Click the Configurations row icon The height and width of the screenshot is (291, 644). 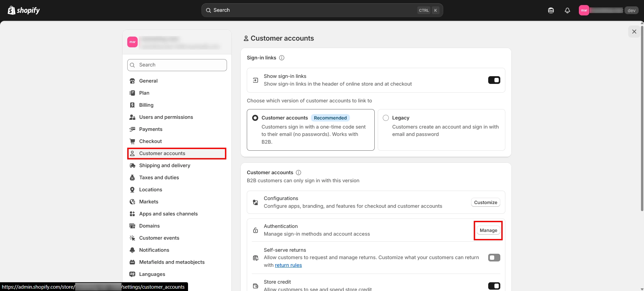coord(256,202)
